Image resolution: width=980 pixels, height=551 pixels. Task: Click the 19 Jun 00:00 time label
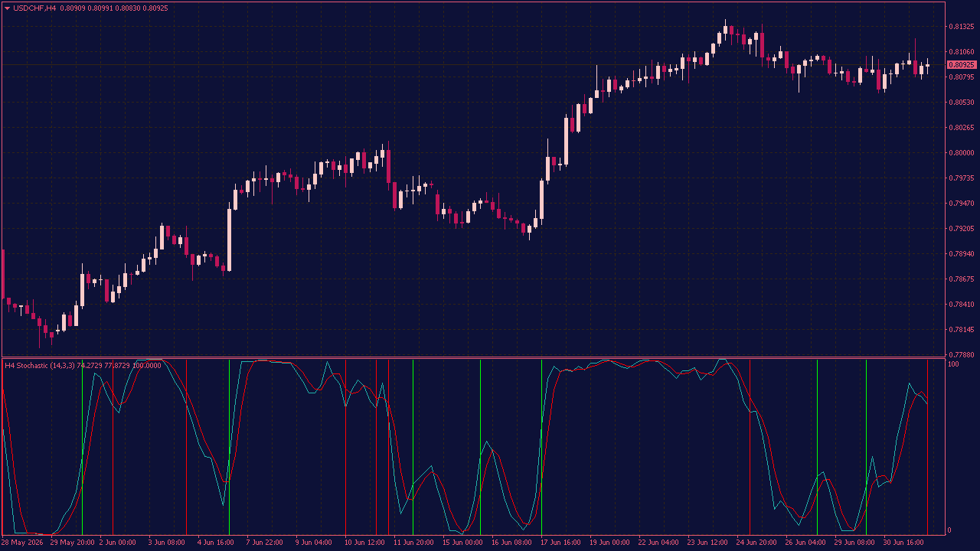tap(609, 543)
